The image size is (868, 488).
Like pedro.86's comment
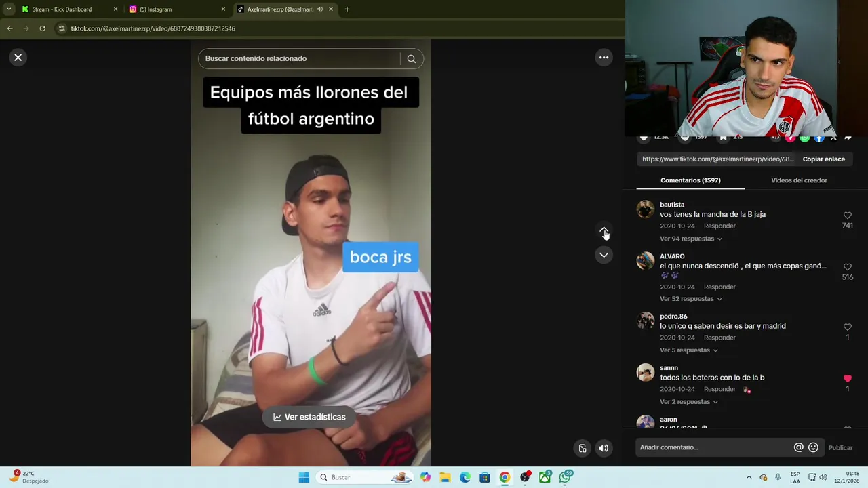click(x=847, y=327)
